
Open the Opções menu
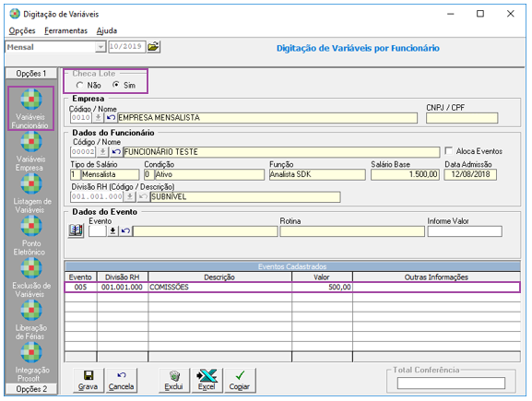[22, 30]
